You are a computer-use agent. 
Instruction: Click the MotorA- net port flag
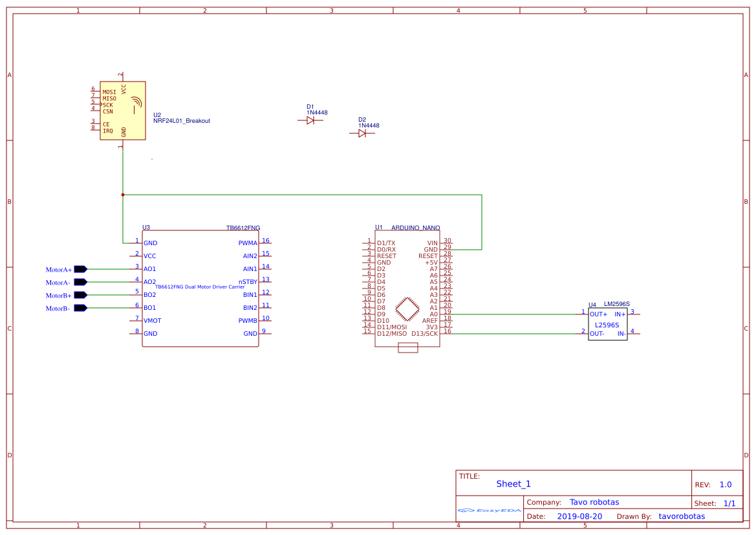click(81, 282)
